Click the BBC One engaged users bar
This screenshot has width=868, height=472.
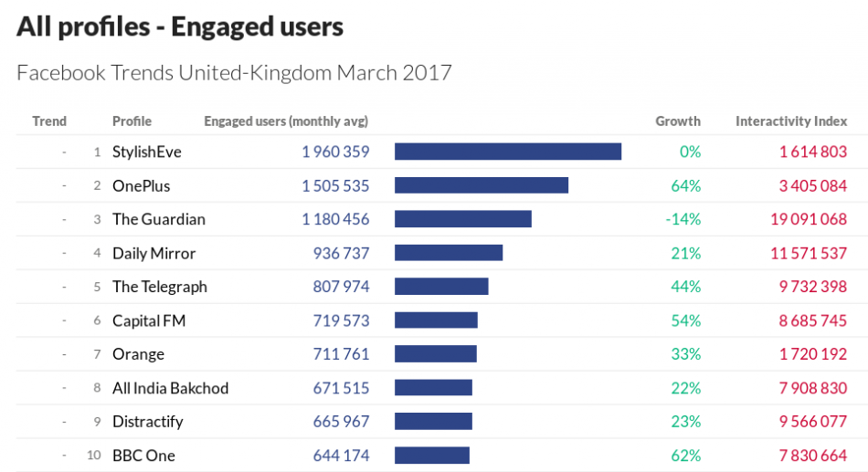(431, 456)
